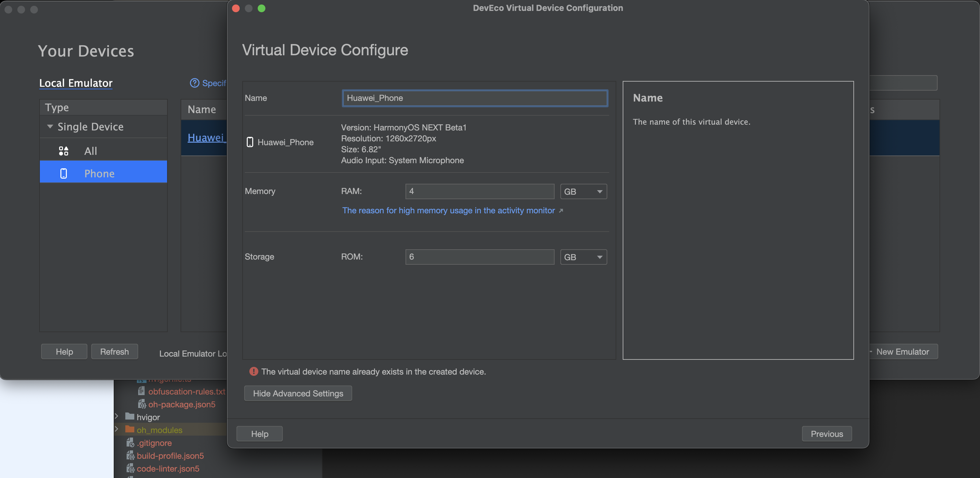
Task: Open the RAM unit GB dropdown
Action: tap(583, 191)
